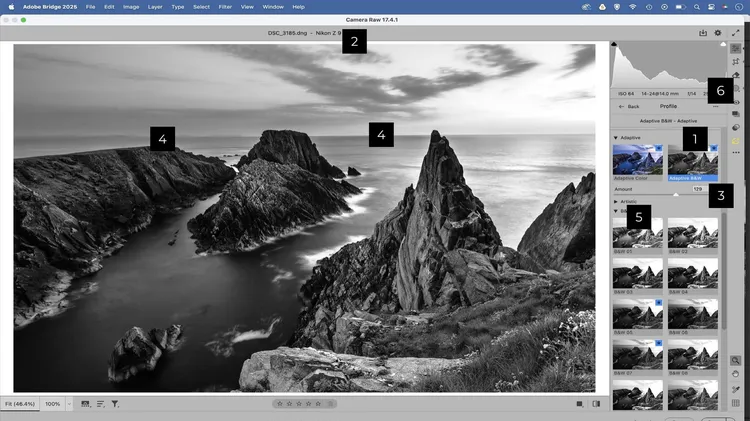The image size is (750, 421).
Task: Adjust the Amount slider handle
Action: pos(674,194)
